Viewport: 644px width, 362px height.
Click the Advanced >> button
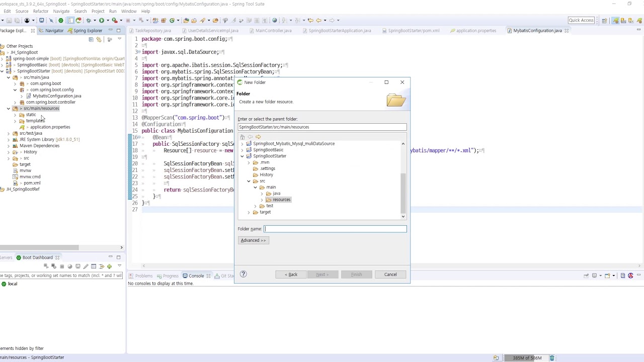pos(253,240)
